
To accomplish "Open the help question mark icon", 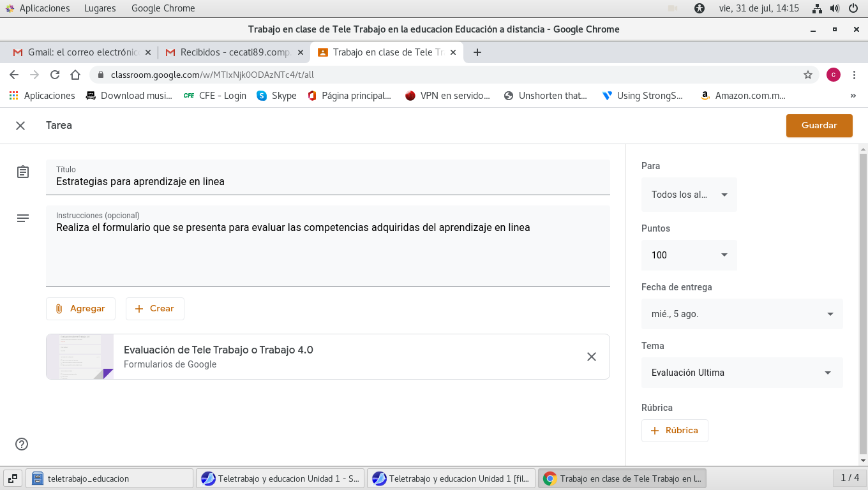I will (x=22, y=444).
